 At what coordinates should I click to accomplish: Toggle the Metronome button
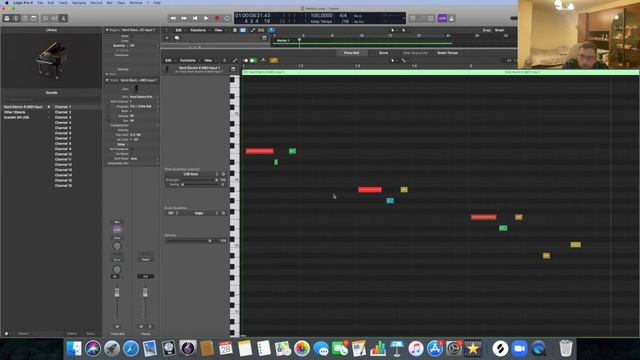[x=451, y=18]
